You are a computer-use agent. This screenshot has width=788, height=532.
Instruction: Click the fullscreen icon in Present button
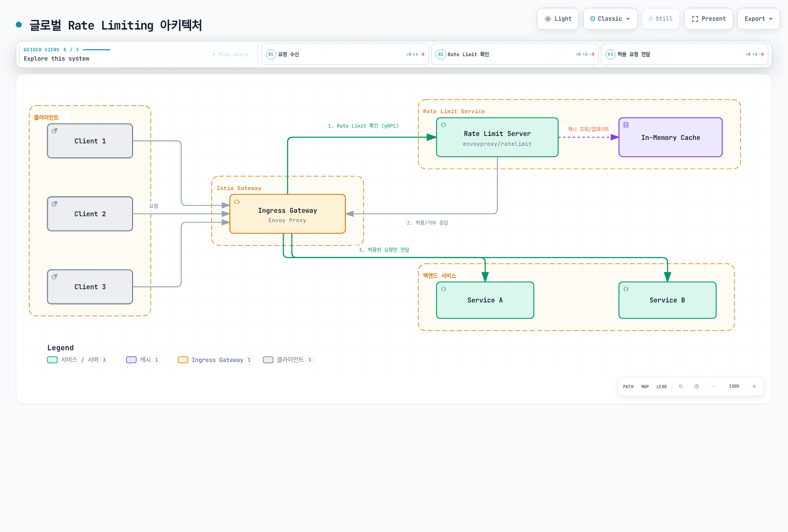coord(695,19)
